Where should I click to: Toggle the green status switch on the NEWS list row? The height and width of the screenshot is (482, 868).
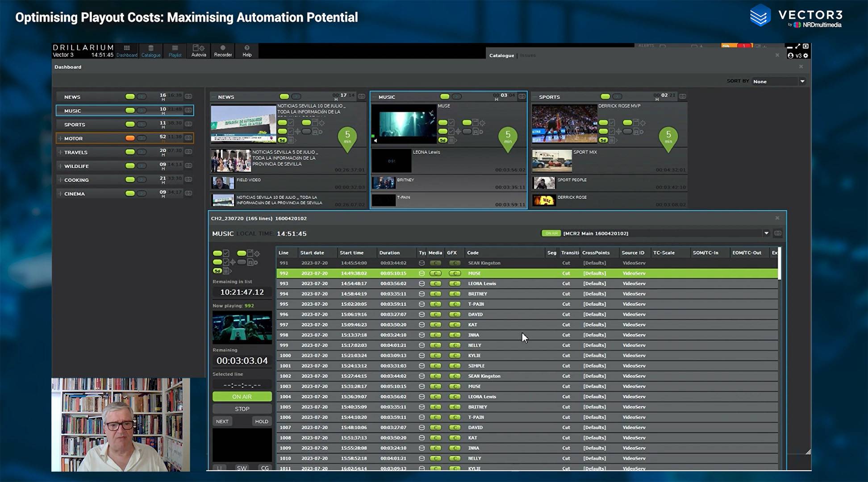pyautogui.click(x=130, y=96)
